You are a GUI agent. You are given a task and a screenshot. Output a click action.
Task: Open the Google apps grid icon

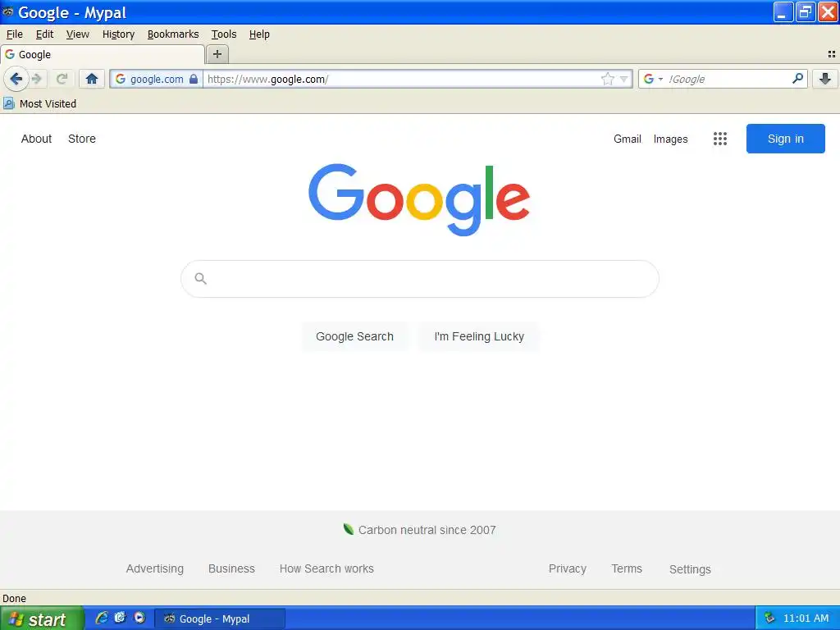click(x=720, y=139)
